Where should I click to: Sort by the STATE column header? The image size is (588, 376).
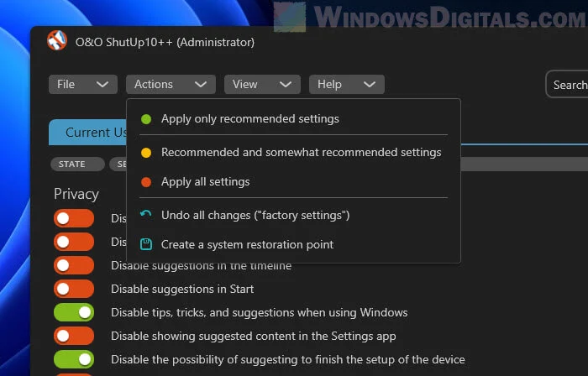pos(77,164)
